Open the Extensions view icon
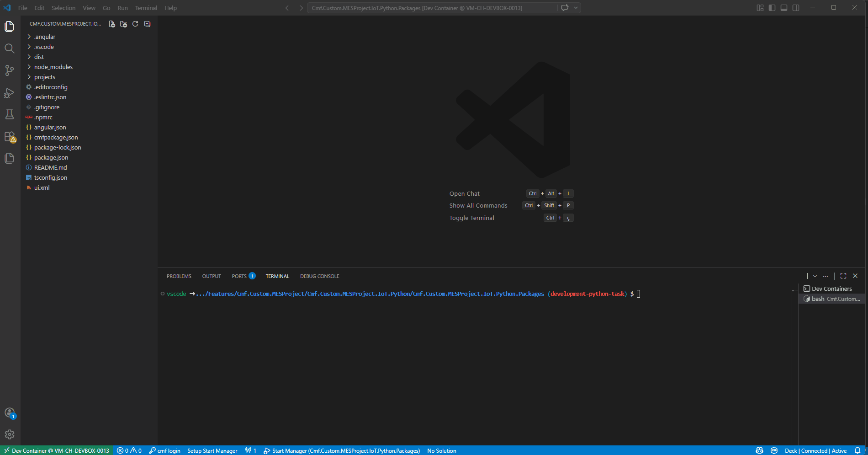This screenshot has width=868, height=455. (x=10, y=136)
